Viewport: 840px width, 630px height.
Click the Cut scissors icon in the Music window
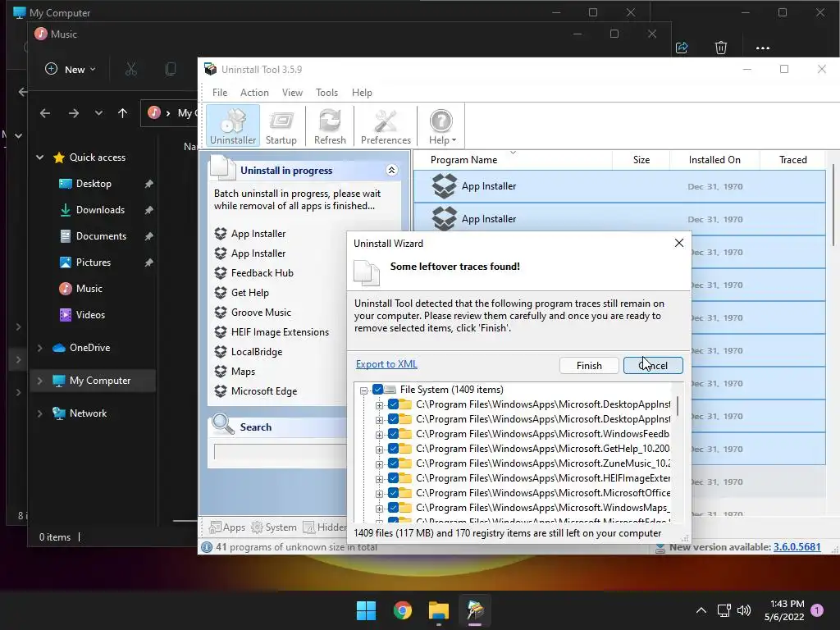click(x=130, y=69)
